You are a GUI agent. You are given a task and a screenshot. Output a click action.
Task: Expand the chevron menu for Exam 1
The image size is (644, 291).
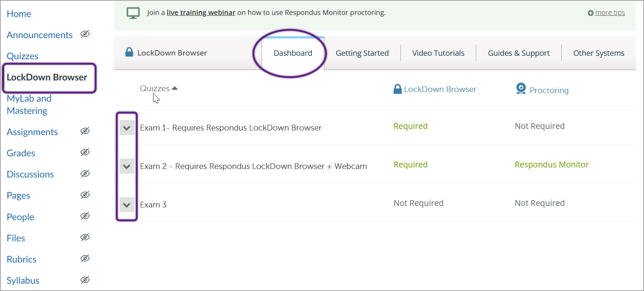pyautogui.click(x=127, y=128)
